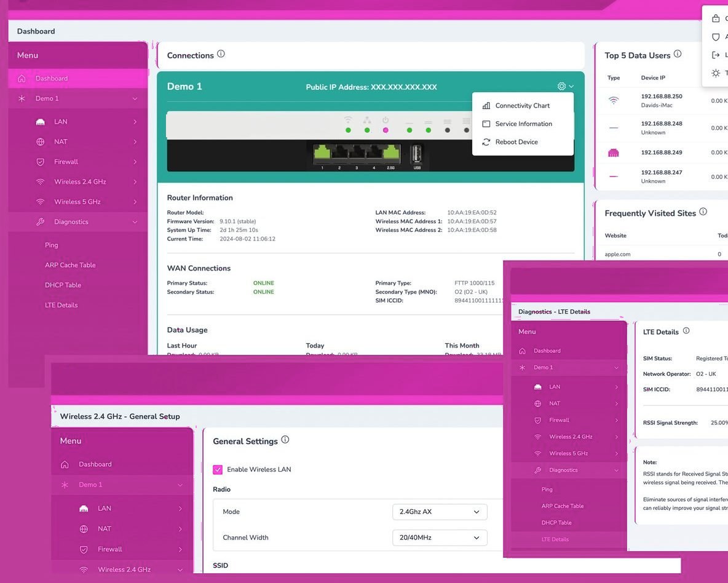728x583 pixels.
Task: Click the info icon next to Connections
Action: click(221, 54)
